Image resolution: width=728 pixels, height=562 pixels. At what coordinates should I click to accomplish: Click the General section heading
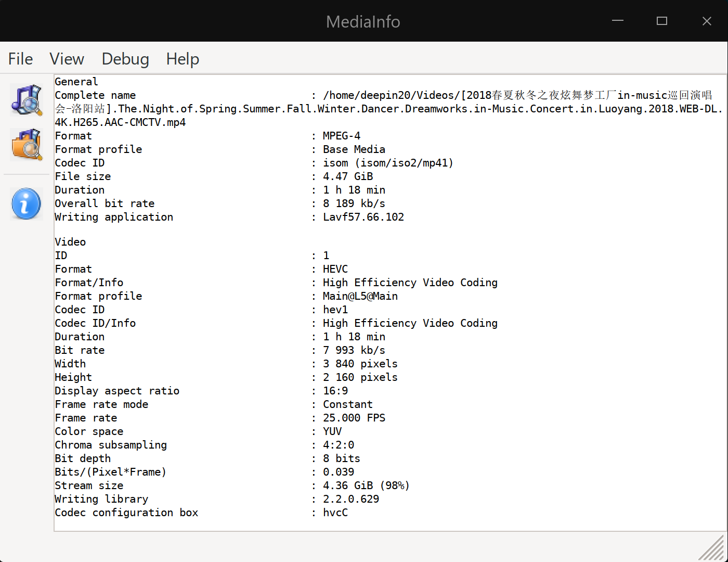point(76,82)
